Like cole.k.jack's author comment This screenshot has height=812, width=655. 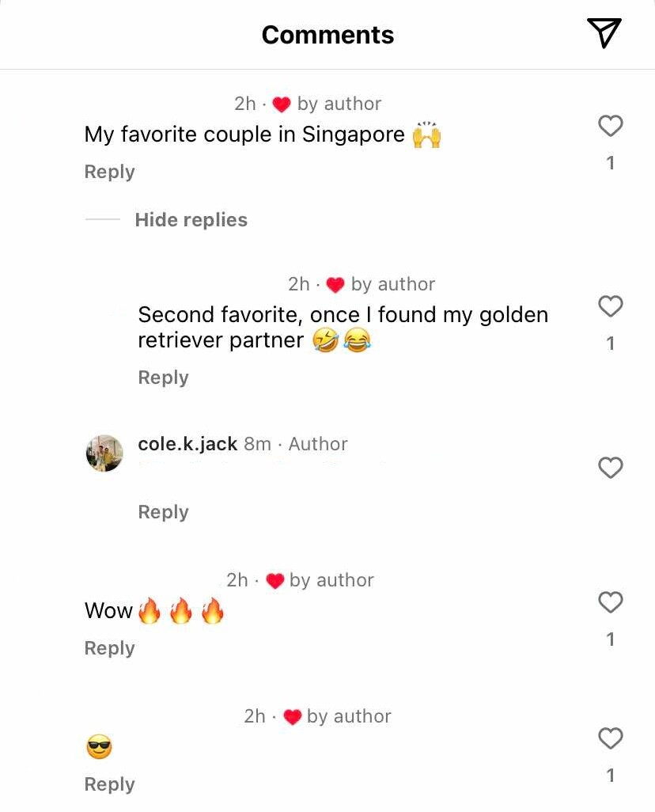(611, 468)
